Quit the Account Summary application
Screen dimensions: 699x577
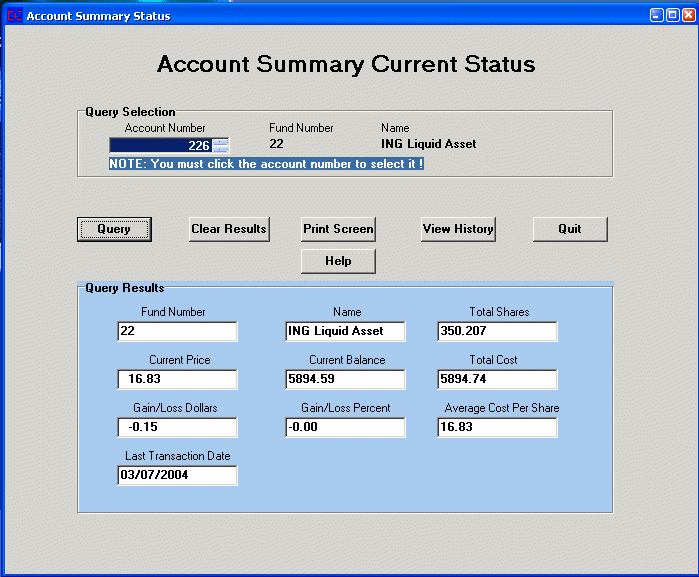pyautogui.click(x=570, y=229)
